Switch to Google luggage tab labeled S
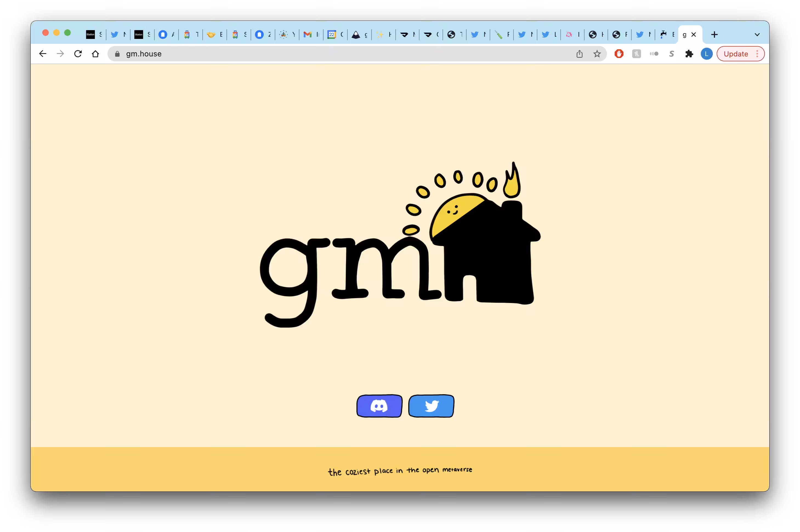This screenshot has height=532, width=800. click(x=239, y=34)
